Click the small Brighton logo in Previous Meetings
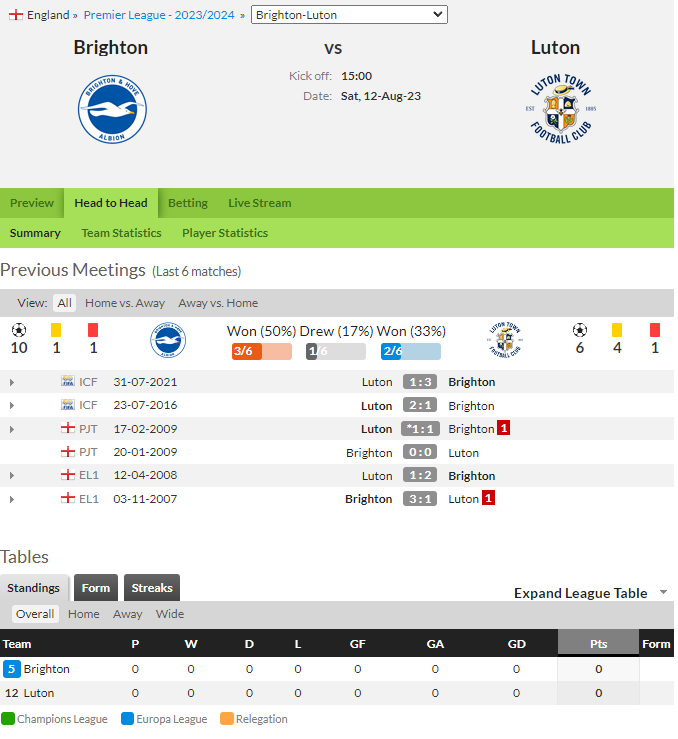 (168, 340)
